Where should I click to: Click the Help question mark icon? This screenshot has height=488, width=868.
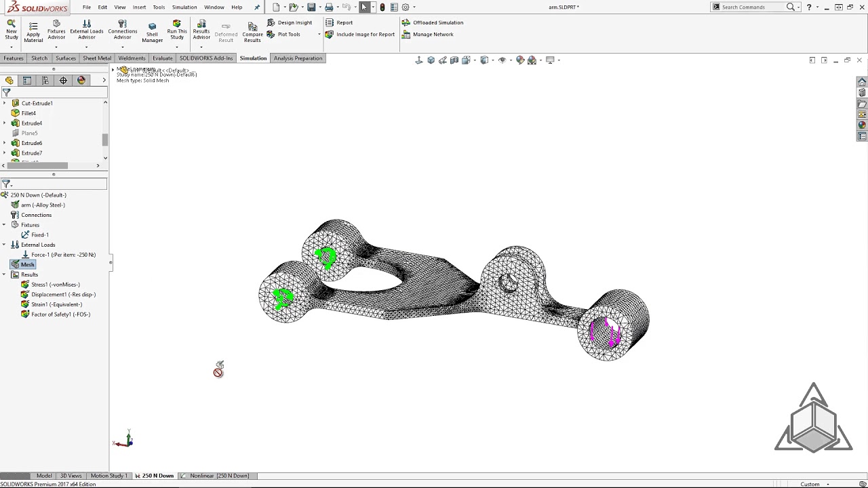809,7
